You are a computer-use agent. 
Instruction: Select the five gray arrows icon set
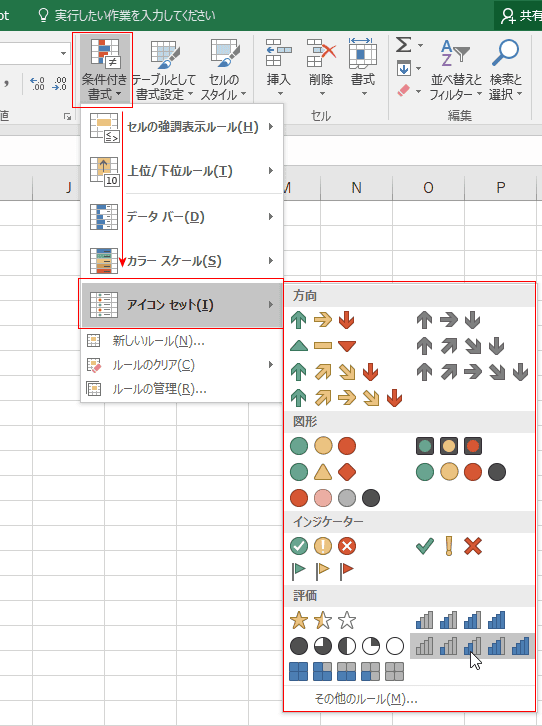473,372
